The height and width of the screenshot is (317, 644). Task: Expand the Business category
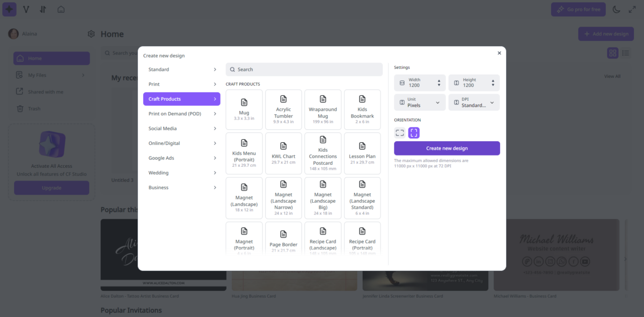click(x=181, y=188)
